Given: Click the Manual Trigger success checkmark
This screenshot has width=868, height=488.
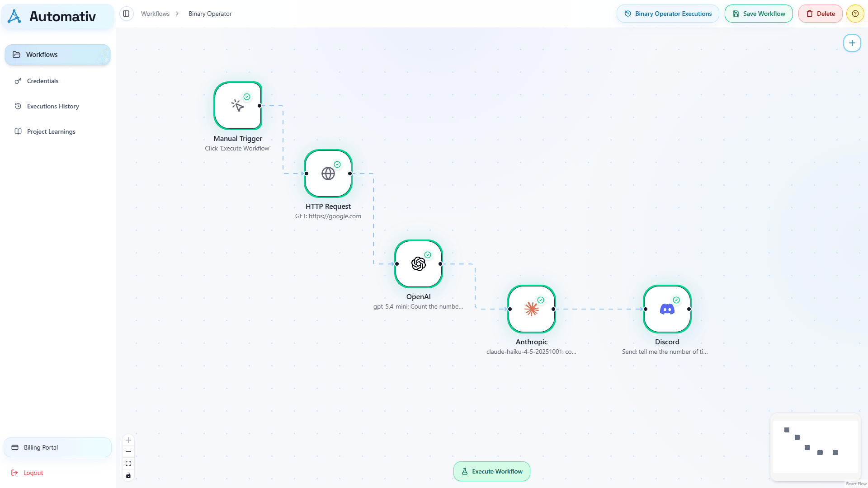Looking at the screenshot, I should [247, 97].
